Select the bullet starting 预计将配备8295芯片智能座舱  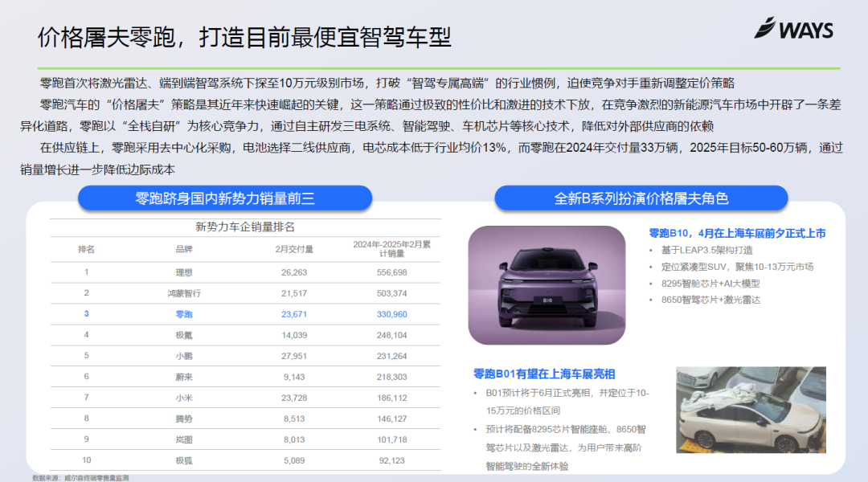(567, 447)
